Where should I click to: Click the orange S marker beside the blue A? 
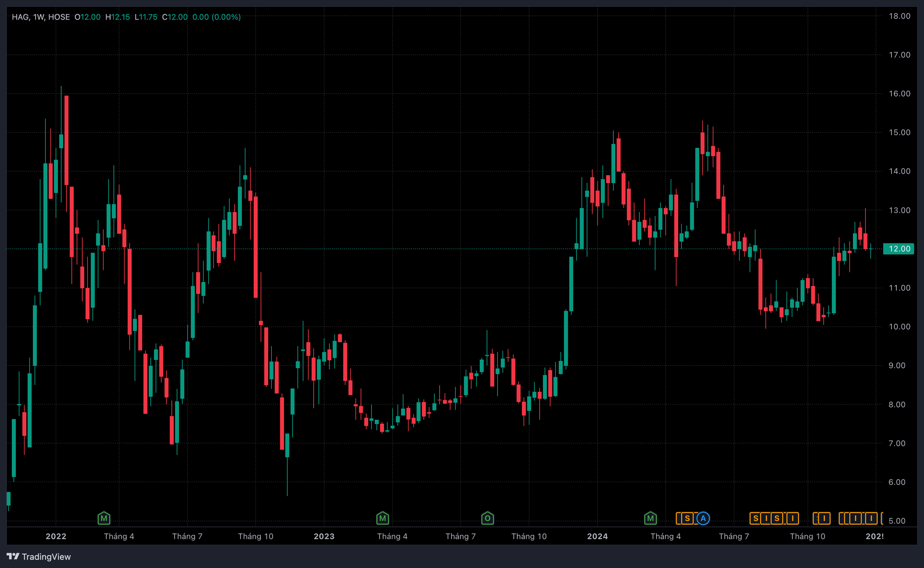[x=687, y=519]
